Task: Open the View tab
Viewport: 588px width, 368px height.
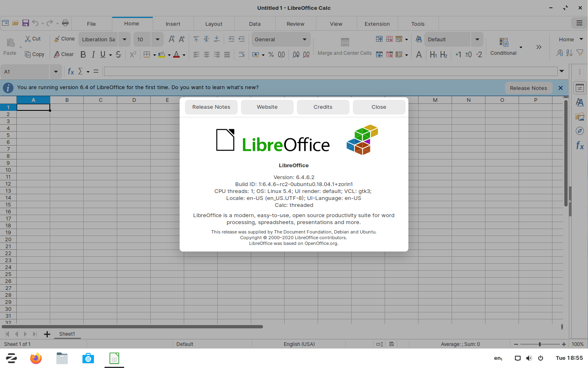Action: click(x=336, y=24)
